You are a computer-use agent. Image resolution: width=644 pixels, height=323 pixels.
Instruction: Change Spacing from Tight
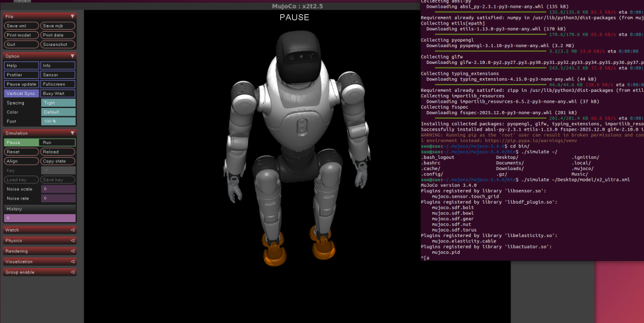point(58,103)
